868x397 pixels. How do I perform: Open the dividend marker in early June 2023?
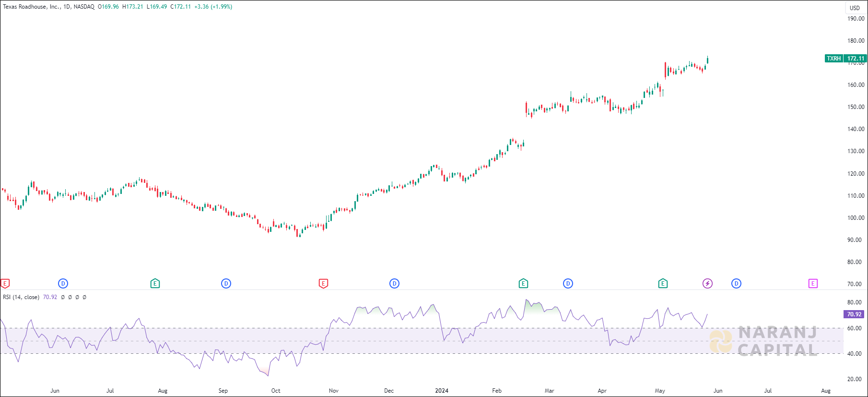click(x=63, y=284)
